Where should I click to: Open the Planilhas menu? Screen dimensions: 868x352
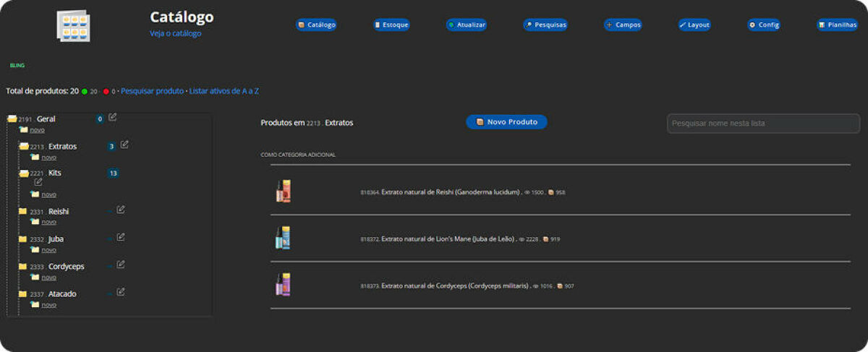point(837,25)
